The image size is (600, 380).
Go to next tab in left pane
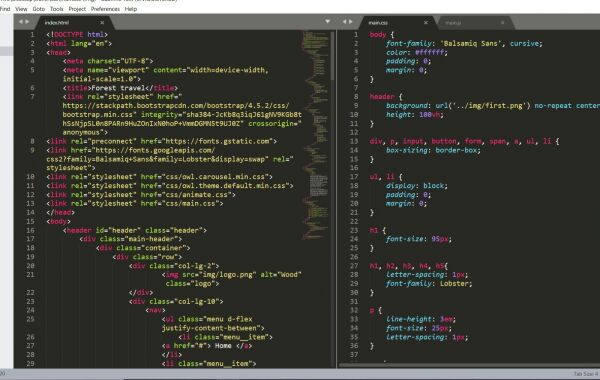[x=27, y=22]
